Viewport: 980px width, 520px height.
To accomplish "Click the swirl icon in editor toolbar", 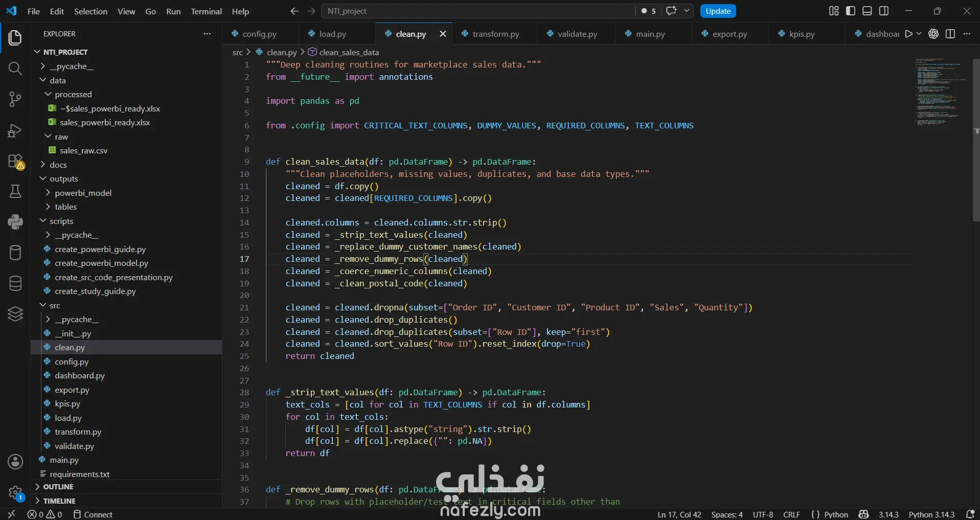I will click(x=933, y=34).
